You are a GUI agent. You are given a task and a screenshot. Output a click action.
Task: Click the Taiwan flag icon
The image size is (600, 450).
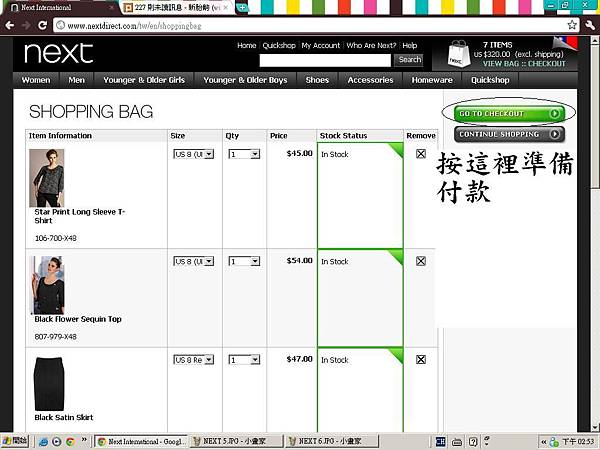567,43
